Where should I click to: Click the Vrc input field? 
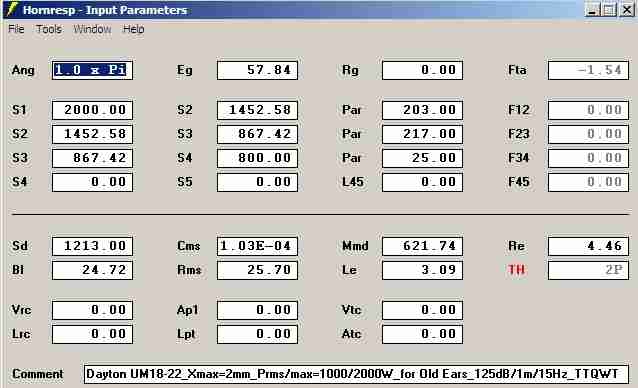92,310
